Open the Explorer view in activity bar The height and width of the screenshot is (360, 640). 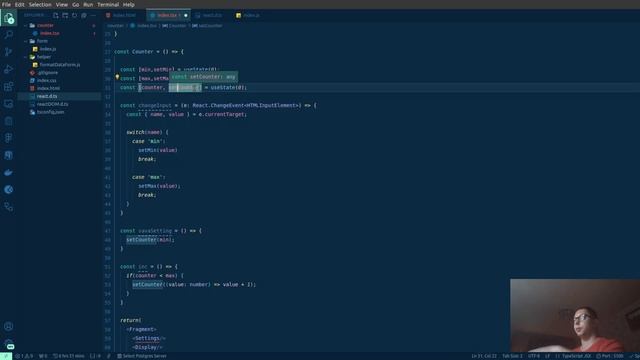coord(9,18)
